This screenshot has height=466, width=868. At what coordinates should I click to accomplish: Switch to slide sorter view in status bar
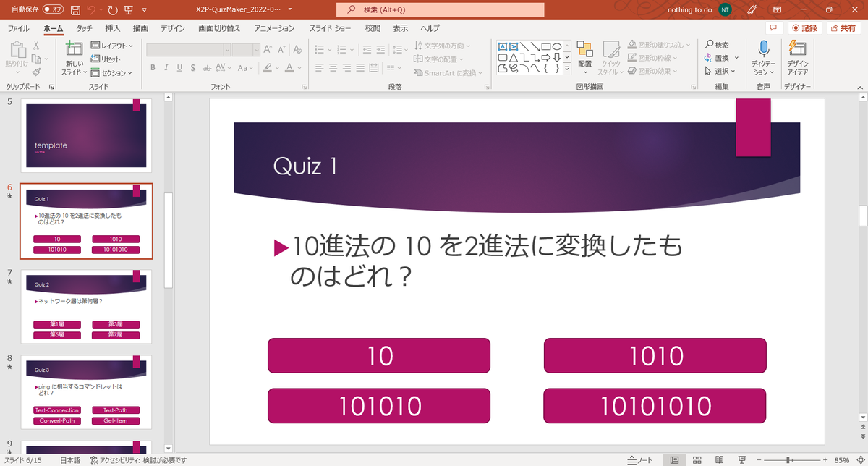[x=697, y=459]
